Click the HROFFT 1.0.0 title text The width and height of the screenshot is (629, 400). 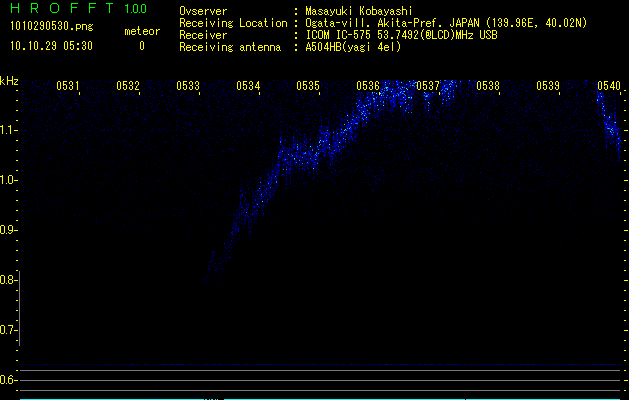tap(78, 8)
